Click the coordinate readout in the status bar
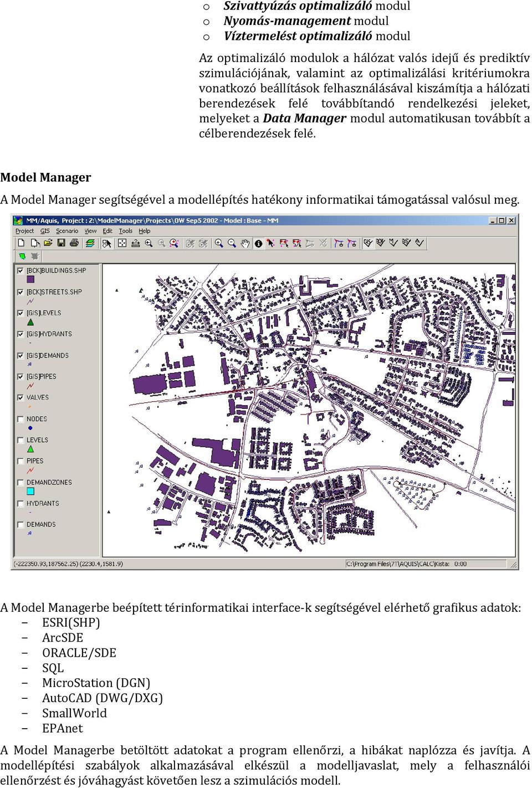This screenshot has height=788, width=532. (69, 564)
